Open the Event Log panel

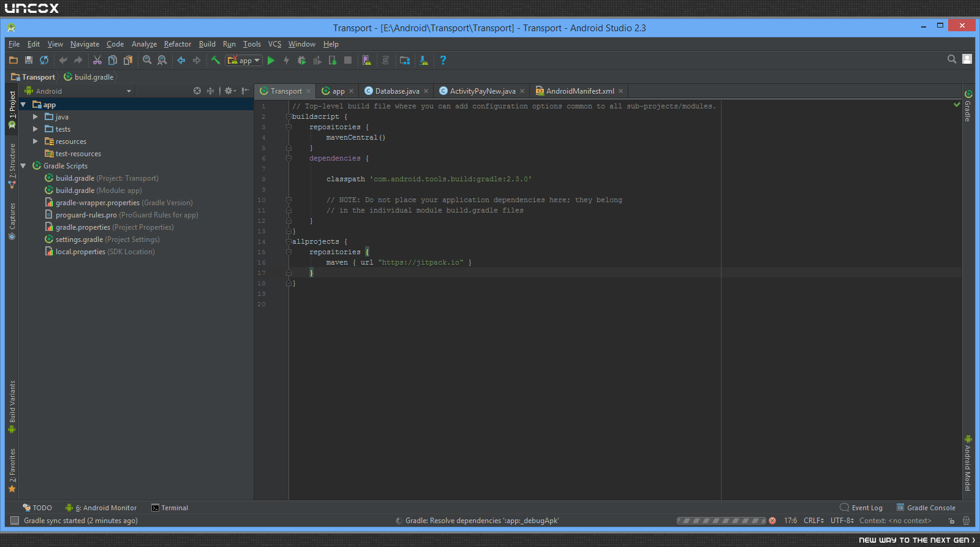pyautogui.click(x=861, y=508)
